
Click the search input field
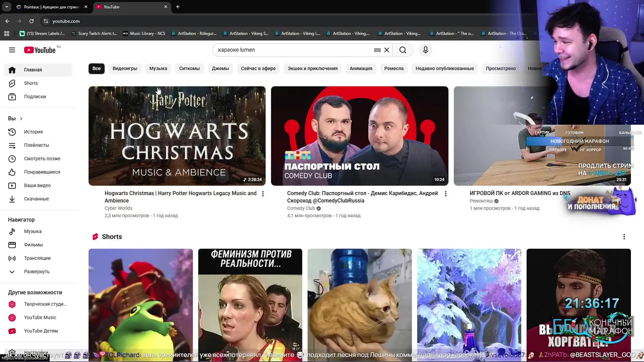click(x=294, y=50)
